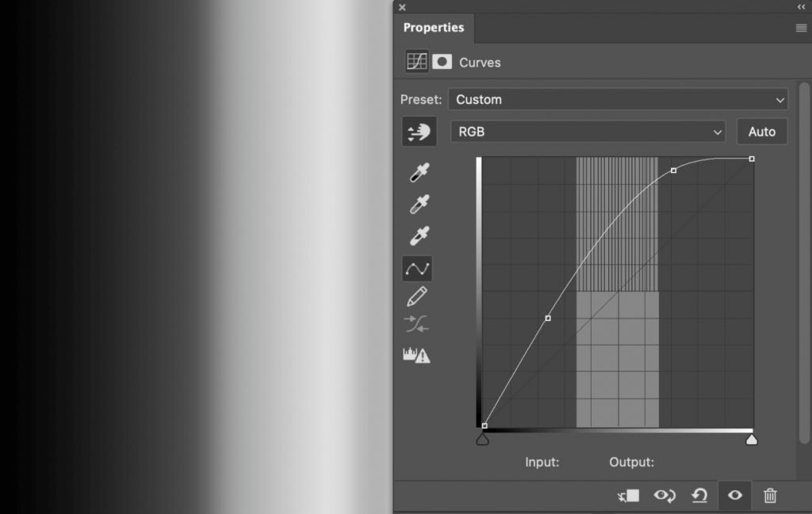
Task: Switch to the Properties tab
Action: coord(433,28)
